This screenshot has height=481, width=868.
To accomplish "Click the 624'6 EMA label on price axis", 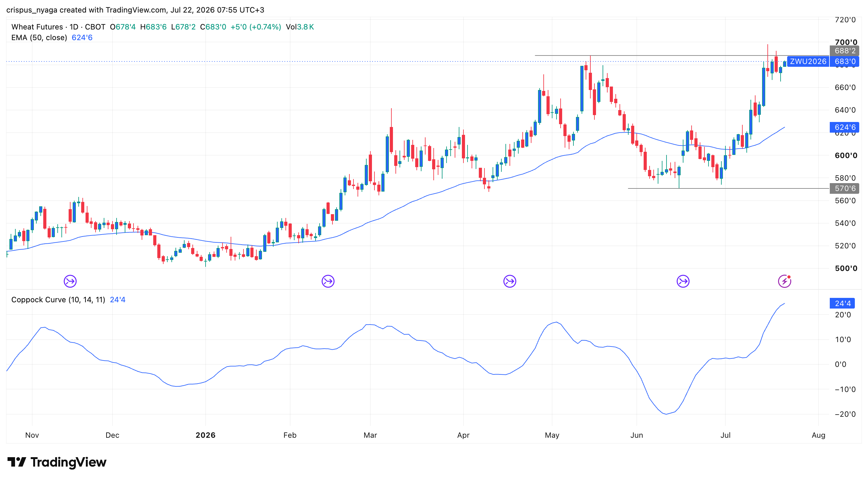I will pyautogui.click(x=845, y=127).
